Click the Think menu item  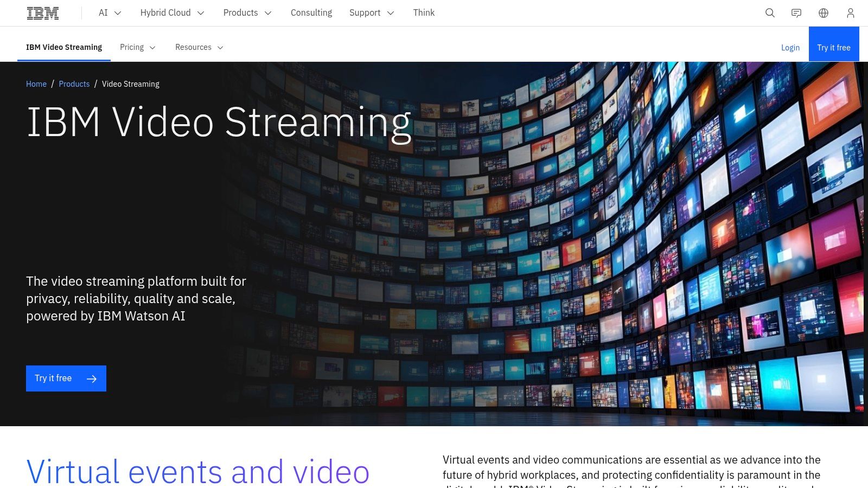(x=424, y=12)
